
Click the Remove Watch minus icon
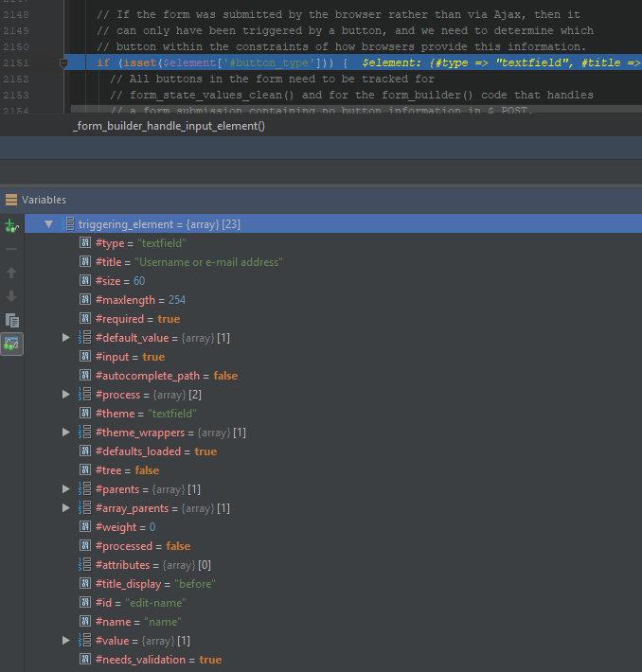click(11, 248)
